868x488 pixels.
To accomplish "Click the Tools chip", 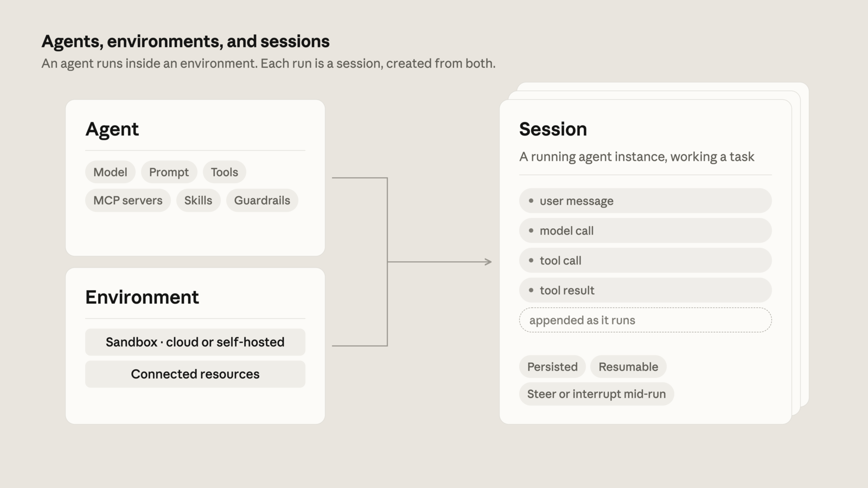I will (224, 172).
